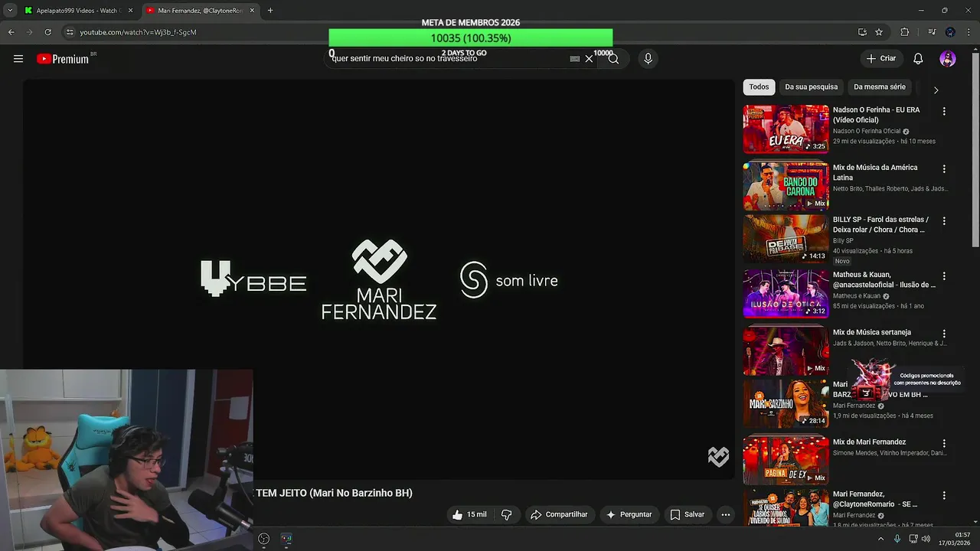Clear the search text with X
The image size is (980, 551).
[589, 59]
